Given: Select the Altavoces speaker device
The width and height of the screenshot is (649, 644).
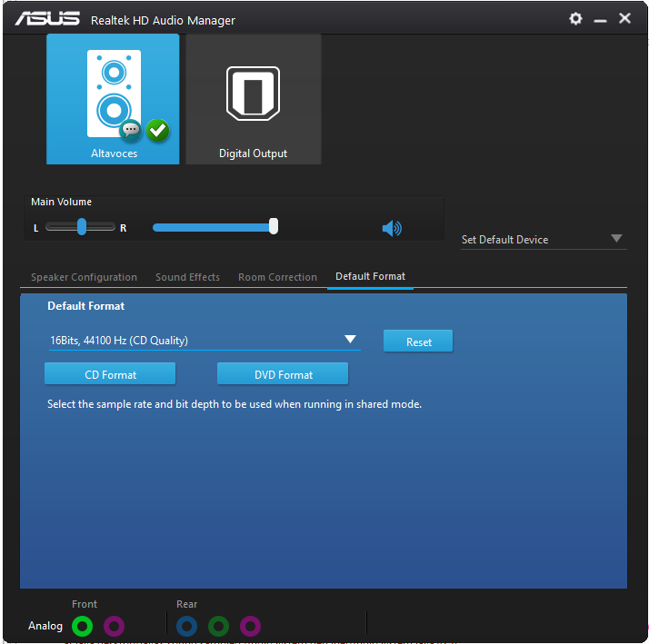Looking at the screenshot, I should [x=113, y=99].
